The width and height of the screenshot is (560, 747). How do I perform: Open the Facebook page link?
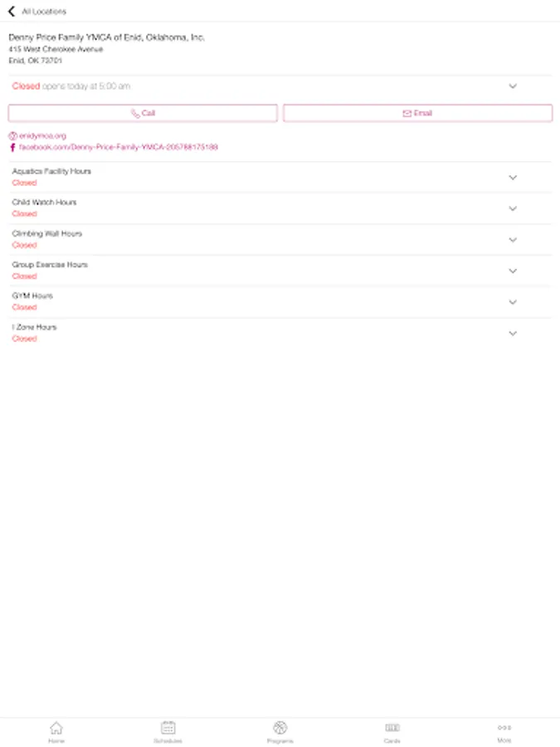click(118, 147)
